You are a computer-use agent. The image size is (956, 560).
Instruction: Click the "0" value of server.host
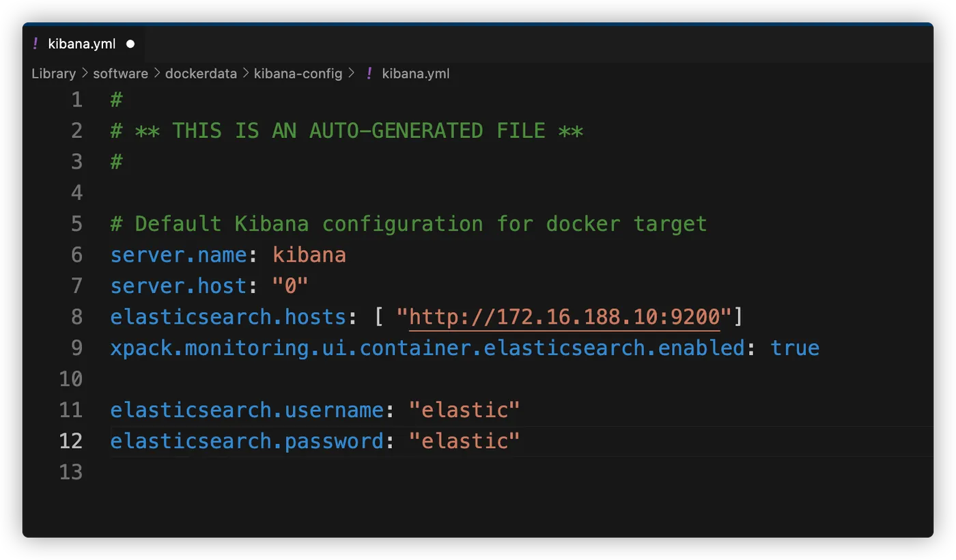pyautogui.click(x=291, y=285)
